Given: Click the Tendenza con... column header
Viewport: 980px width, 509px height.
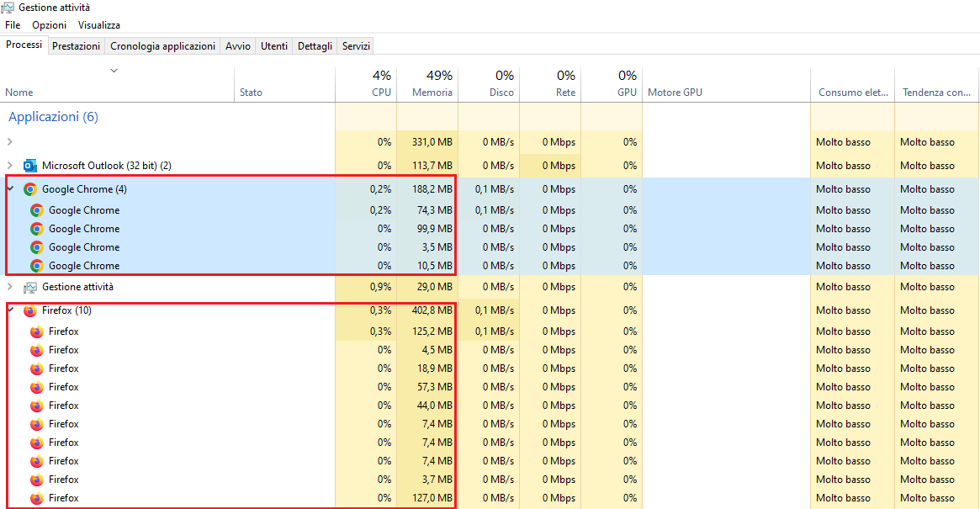Looking at the screenshot, I should tap(937, 84).
